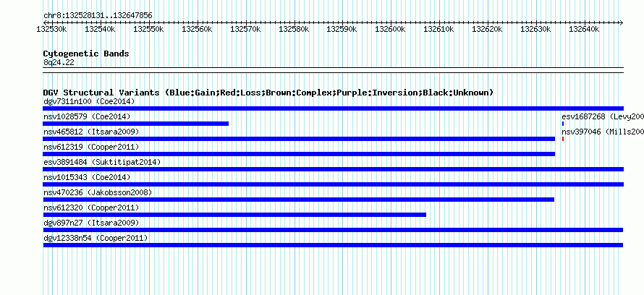The height and width of the screenshot is (295, 644).
Task: Click the blue bar below nsv470236
Action: pos(299,200)
